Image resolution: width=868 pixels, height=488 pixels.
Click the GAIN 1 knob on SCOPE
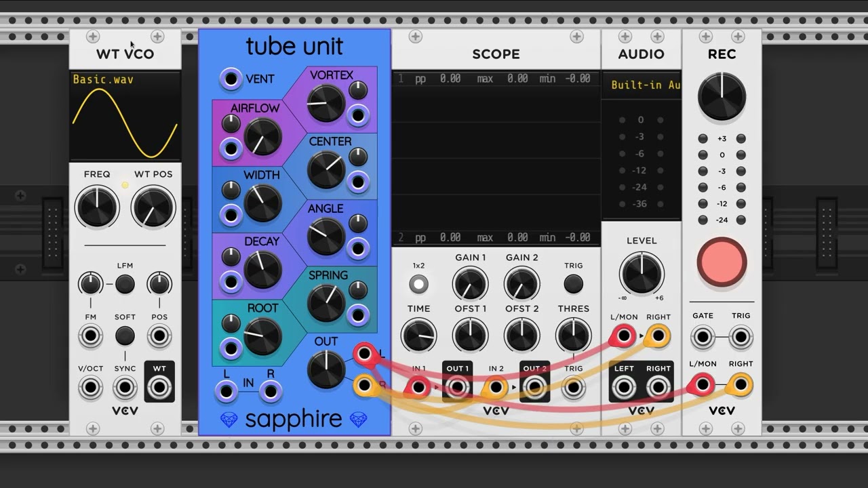[x=471, y=283]
